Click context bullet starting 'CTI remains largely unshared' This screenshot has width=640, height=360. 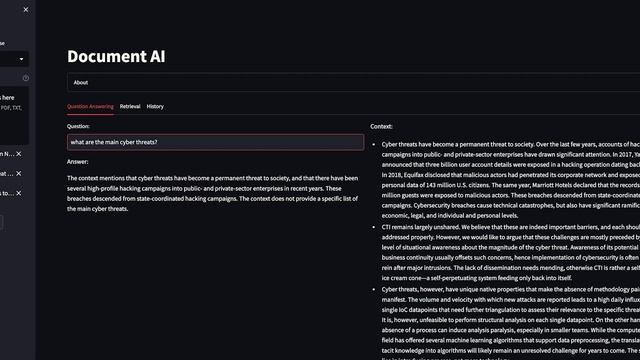click(511, 253)
